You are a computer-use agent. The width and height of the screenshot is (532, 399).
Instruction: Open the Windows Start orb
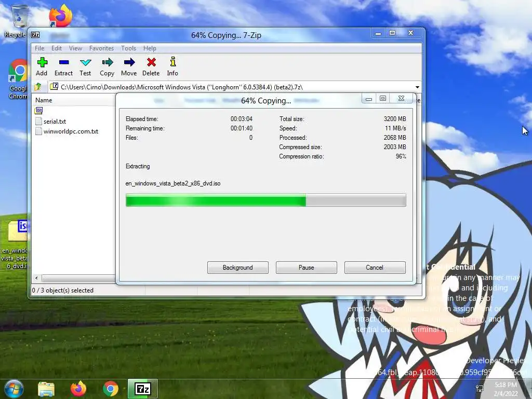14,389
